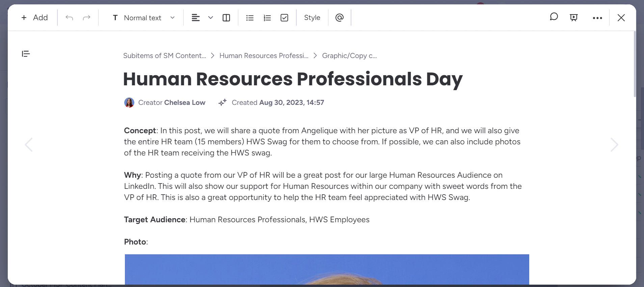
Task: Click the Photo label
Action: (135, 242)
